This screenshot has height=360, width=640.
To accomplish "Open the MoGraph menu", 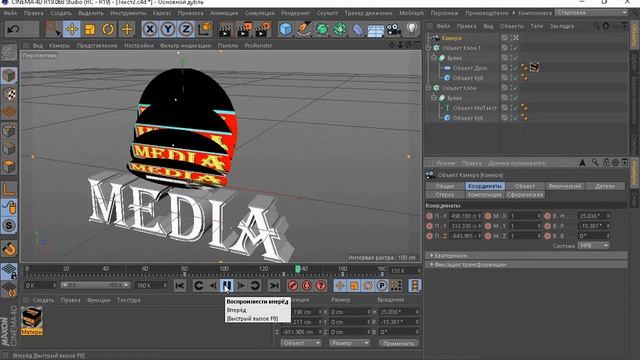I will pos(411,13).
